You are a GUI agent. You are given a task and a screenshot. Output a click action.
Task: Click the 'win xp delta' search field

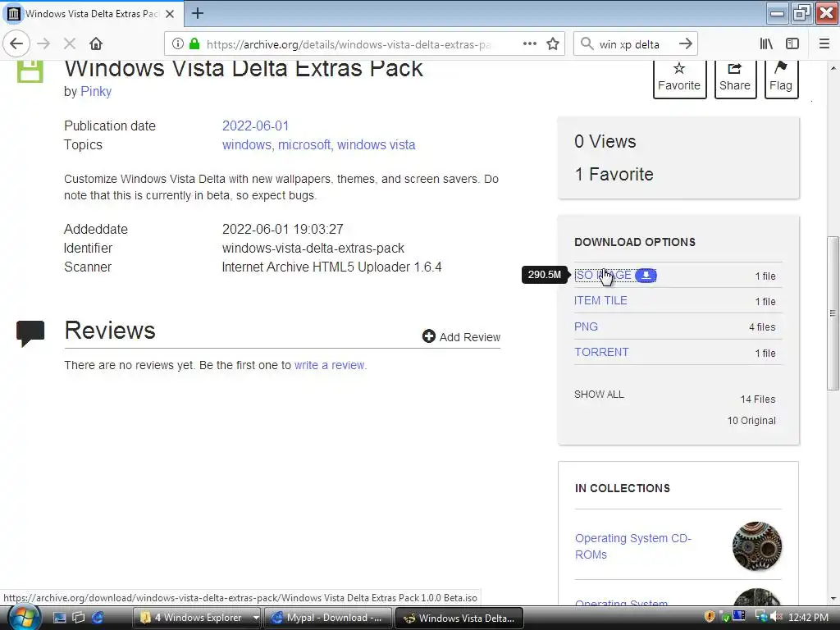tap(629, 44)
